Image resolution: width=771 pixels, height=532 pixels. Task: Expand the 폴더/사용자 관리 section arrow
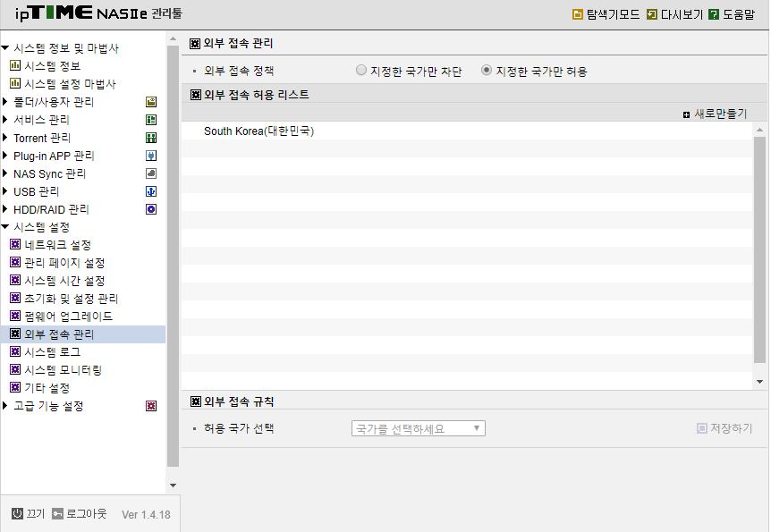[x=4, y=102]
